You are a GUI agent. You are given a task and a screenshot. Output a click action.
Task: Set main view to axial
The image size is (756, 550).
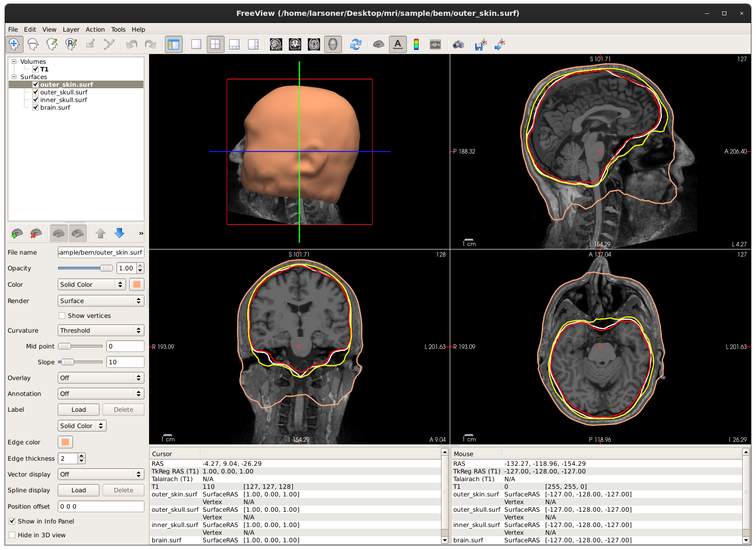(x=314, y=44)
